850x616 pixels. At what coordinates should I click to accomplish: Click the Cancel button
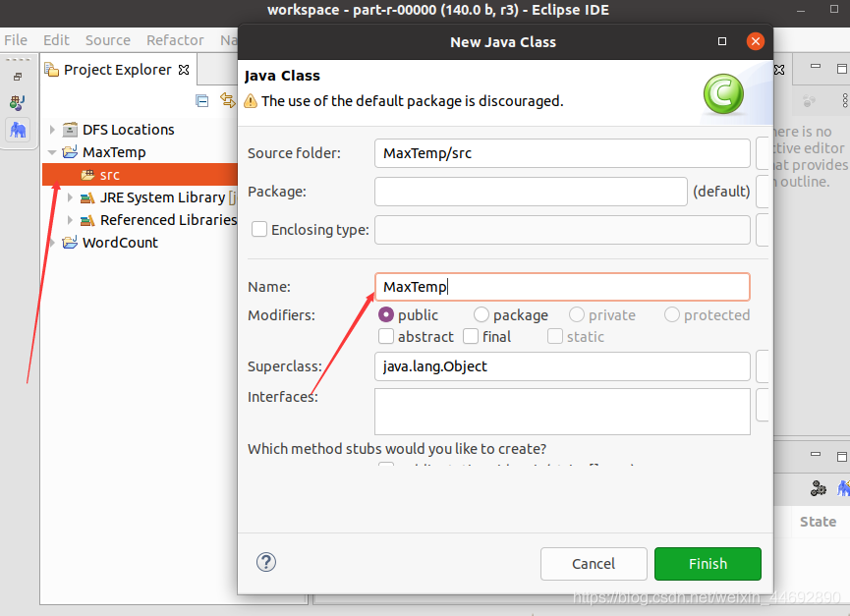pos(594,564)
